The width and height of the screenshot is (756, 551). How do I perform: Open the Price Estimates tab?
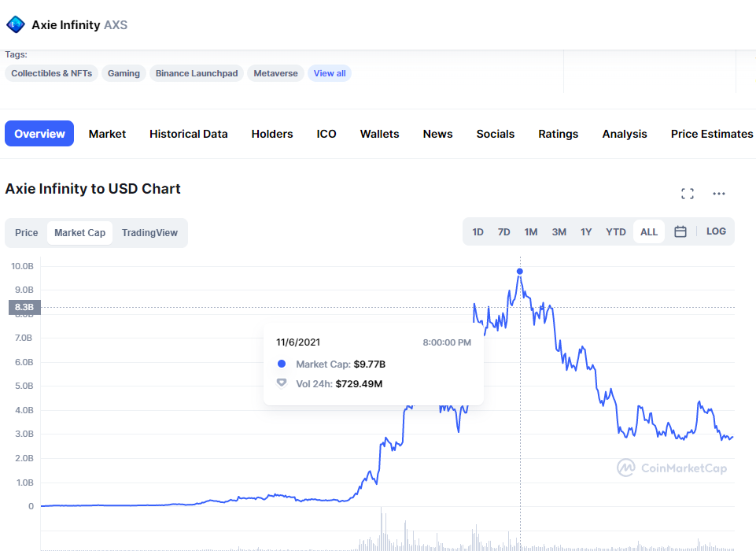(712, 134)
